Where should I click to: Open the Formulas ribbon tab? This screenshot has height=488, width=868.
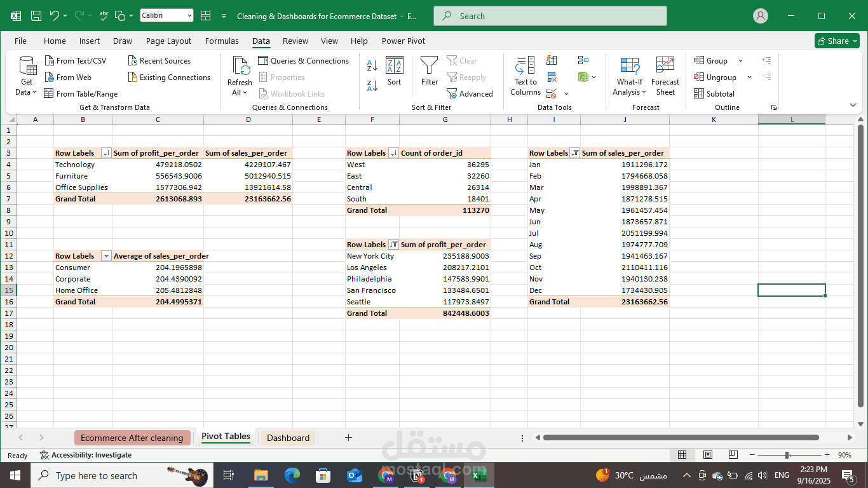222,41
